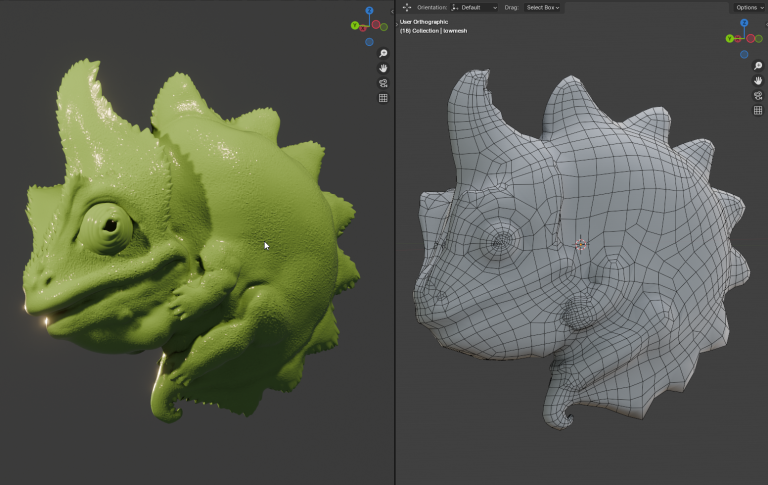Screen dimensions: 768x485
Task: Click the negative Z blue circle on right gizmo
Action: tap(744, 54)
